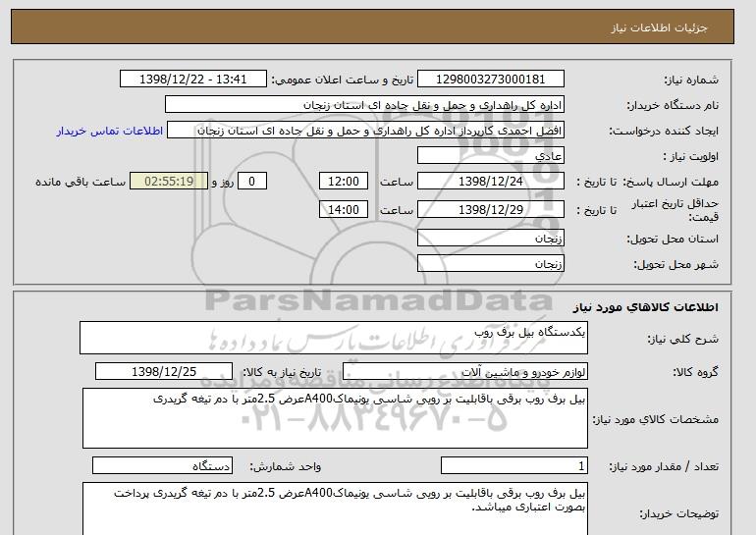Image resolution: width=756 pixels, height=535 pixels.
Task: Click the need priority field reading عادی
Action: 490,156
